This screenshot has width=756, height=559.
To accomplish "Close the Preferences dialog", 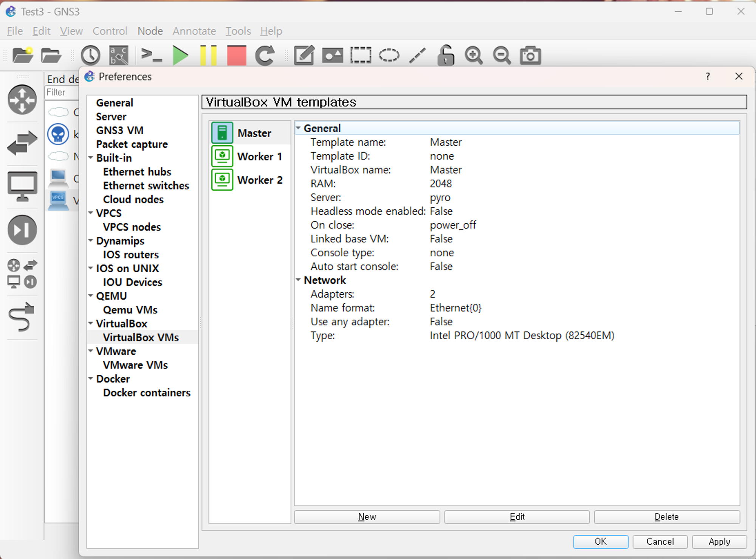I will (739, 76).
